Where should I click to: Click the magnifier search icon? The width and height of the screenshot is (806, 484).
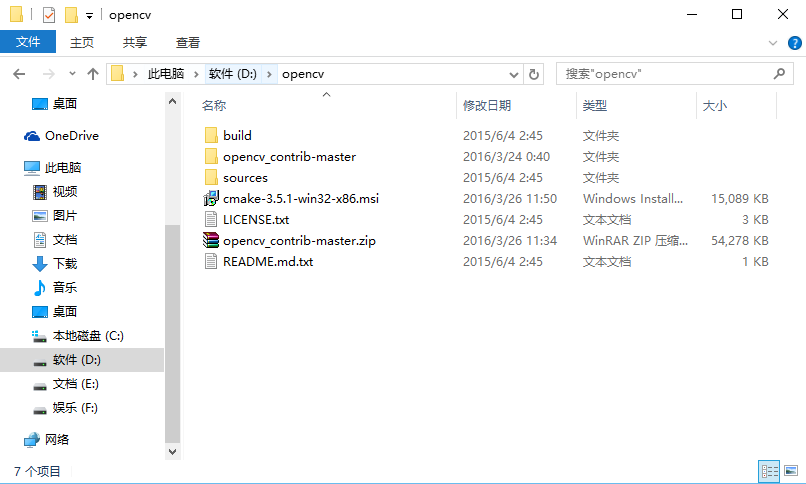(779, 74)
